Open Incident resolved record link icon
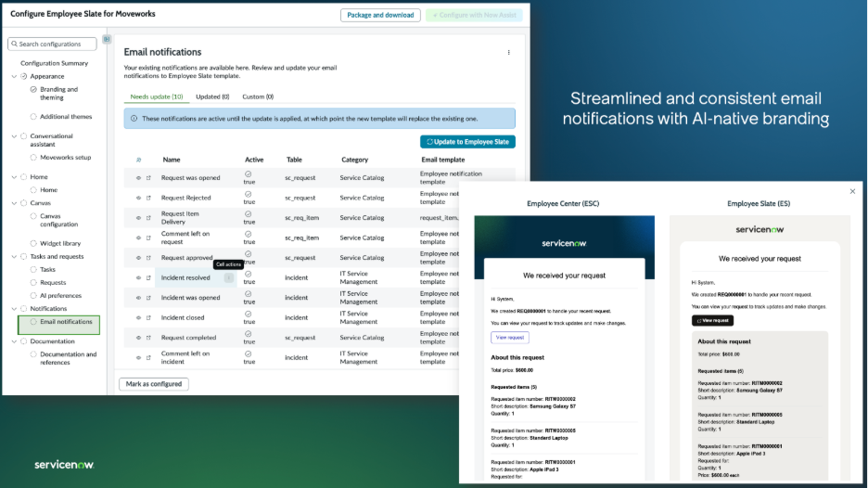The image size is (868, 488). click(x=148, y=277)
